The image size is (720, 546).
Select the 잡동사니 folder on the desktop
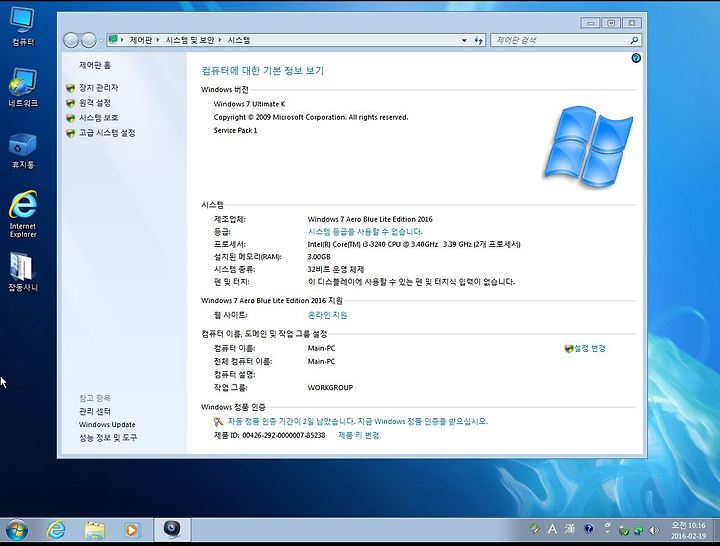[22, 272]
